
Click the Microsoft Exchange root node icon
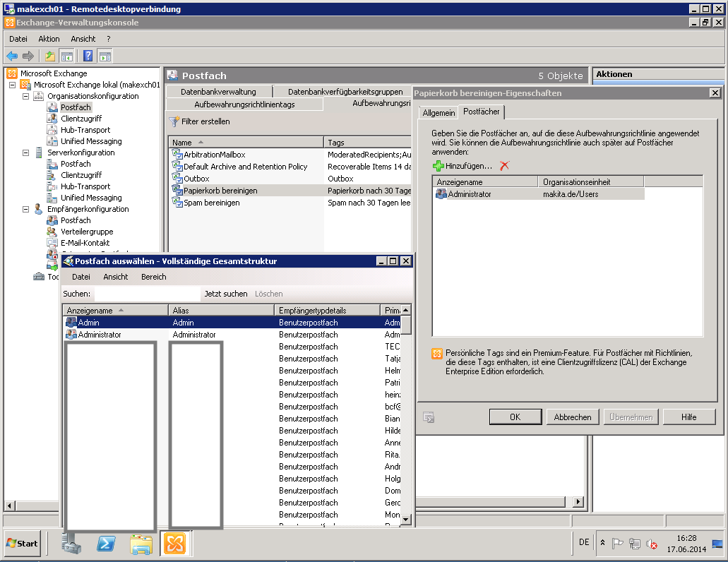coord(12,73)
